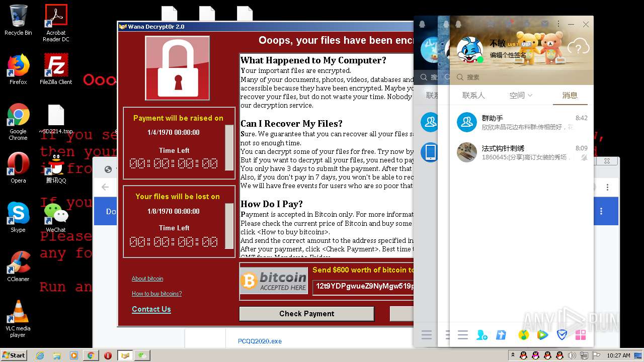Open the Tencent Docs icon in QQ toolbar
Screen dimensions: 644x362
(501, 335)
